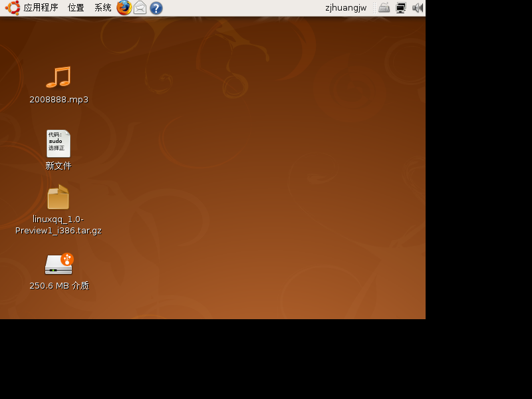This screenshot has width=532, height=399.
Task: Click the volume speaker icon
Action: 418,7
